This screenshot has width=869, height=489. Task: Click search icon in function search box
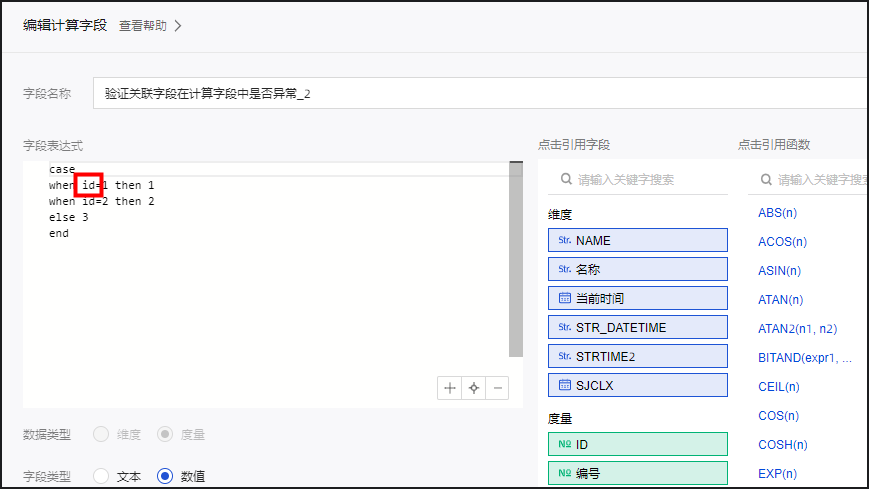pyautogui.click(x=765, y=180)
